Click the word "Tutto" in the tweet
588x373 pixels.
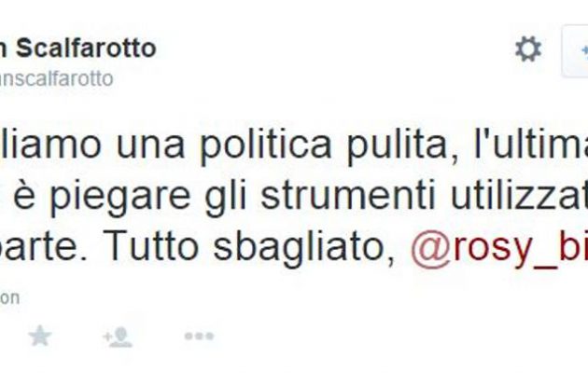[x=151, y=247]
